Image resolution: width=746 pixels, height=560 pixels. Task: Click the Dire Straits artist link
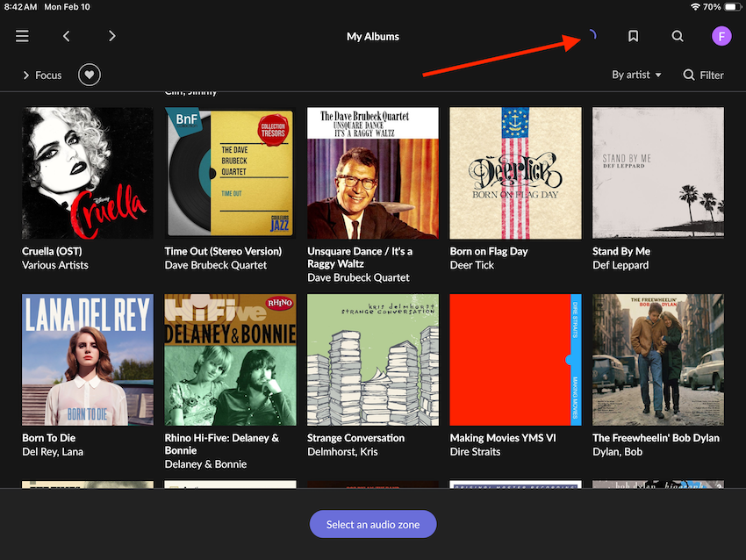pos(475,451)
